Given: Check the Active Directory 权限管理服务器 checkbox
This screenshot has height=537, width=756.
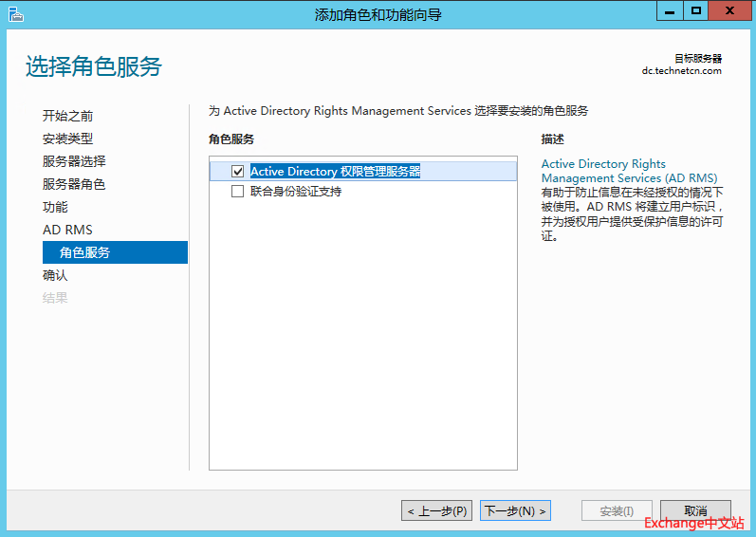Looking at the screenshot, I should coord(238,172).
